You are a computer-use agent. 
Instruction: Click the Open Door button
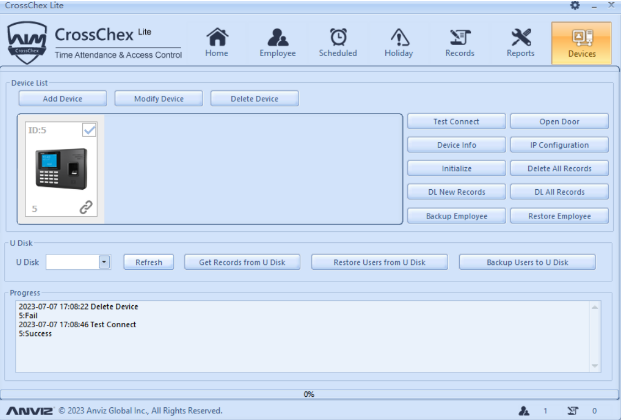click(x=559, y=121)
